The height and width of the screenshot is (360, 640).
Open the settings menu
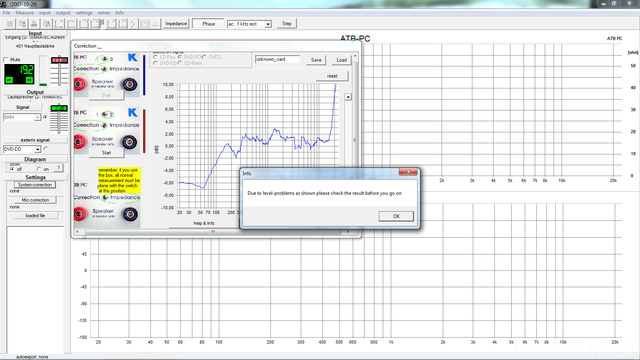coord(84,13)
